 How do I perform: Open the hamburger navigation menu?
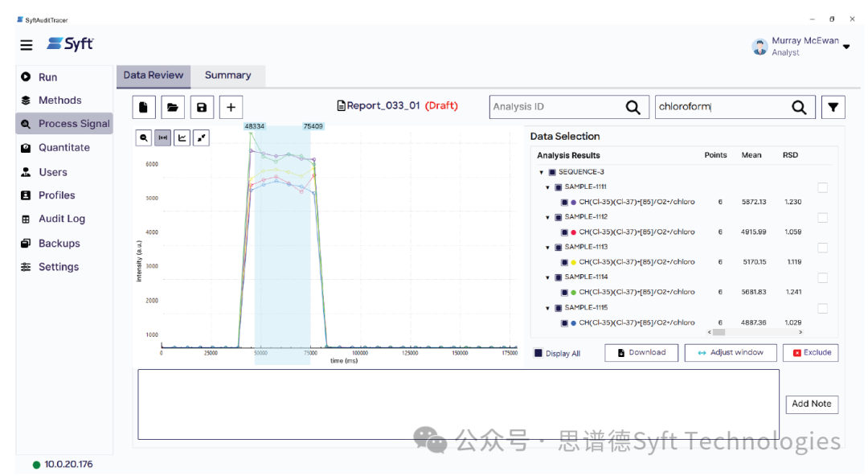pyautogui.click(x=26, y=45)
